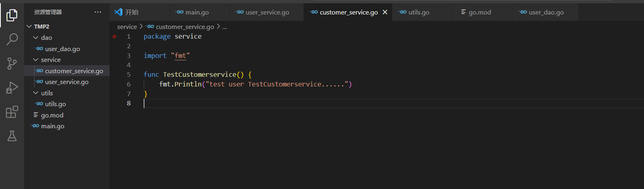Image resolution: width=644 pixels, height=189 pixels.
Task: Close the customer_service.go tab
Action: pos(385,12)
